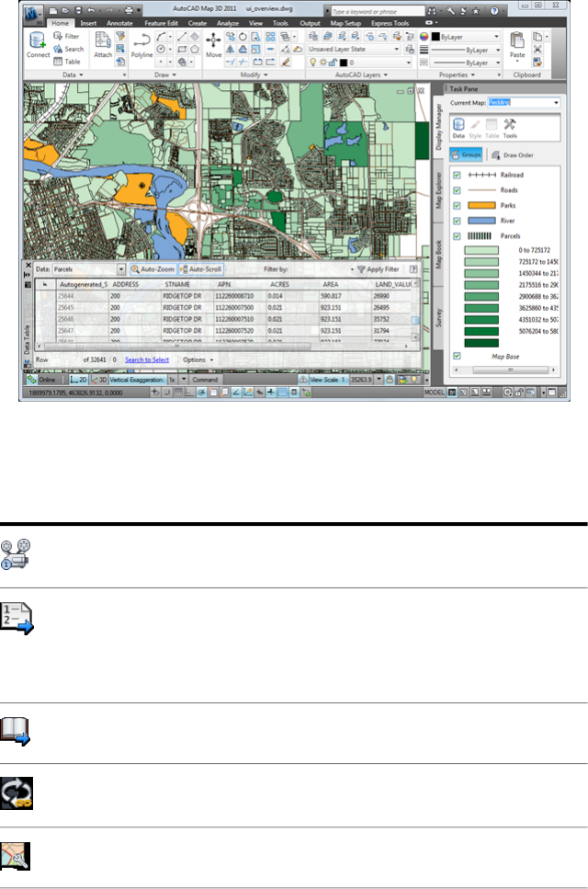Viewport: 588px width, 889px height.
Task: Expand the AutoCAD Layers panel
Action: 361,74
